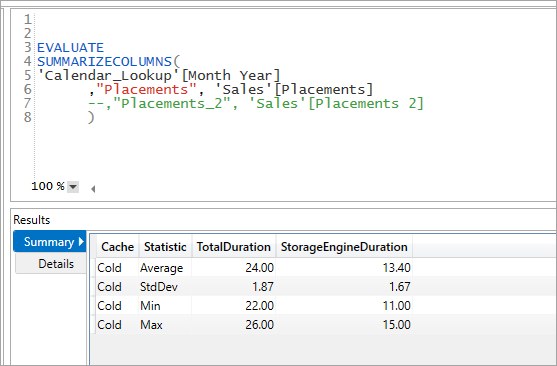Switch to the Summary tab
Viewport: 557px width, 366px height.
pos(50,242)
